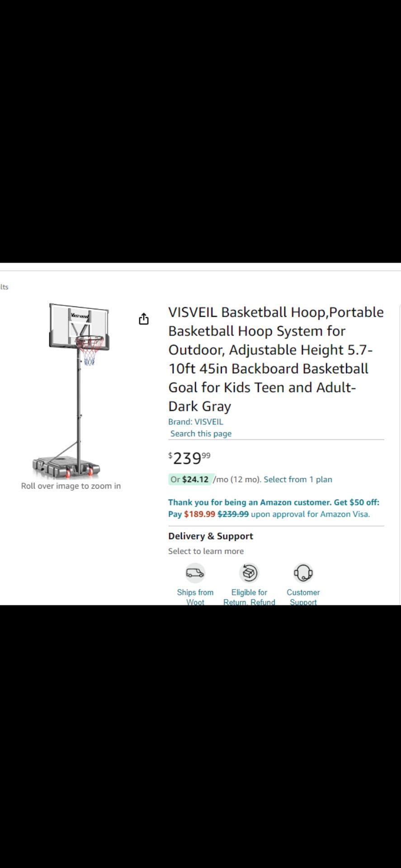Viewport: 401px width, 868px height.
Task: Select the Eligible for Return, Refund label
Action: (x=249, y=597)
